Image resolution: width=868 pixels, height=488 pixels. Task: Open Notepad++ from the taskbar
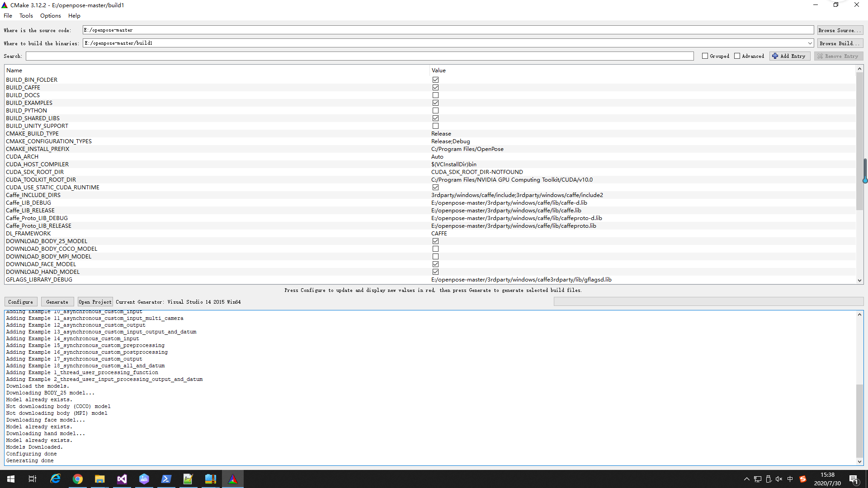point(188,479)
